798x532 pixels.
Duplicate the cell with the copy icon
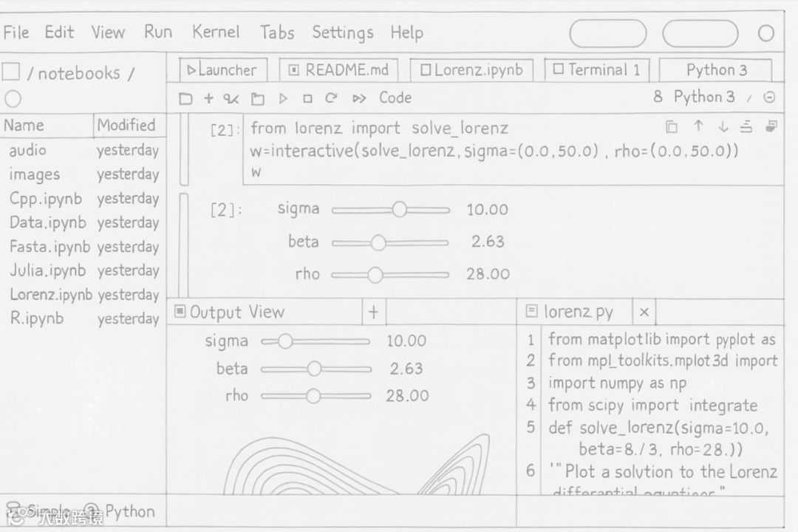pyautogui.click(x=672, y=127)
